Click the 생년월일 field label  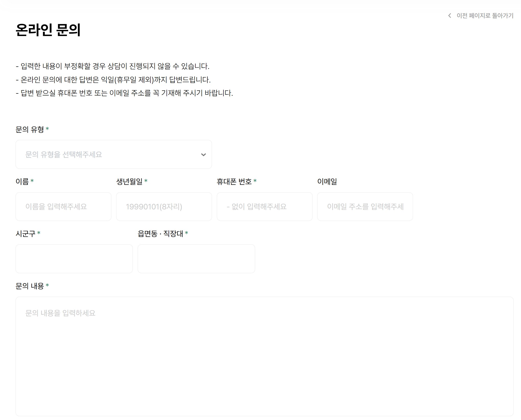129,182
